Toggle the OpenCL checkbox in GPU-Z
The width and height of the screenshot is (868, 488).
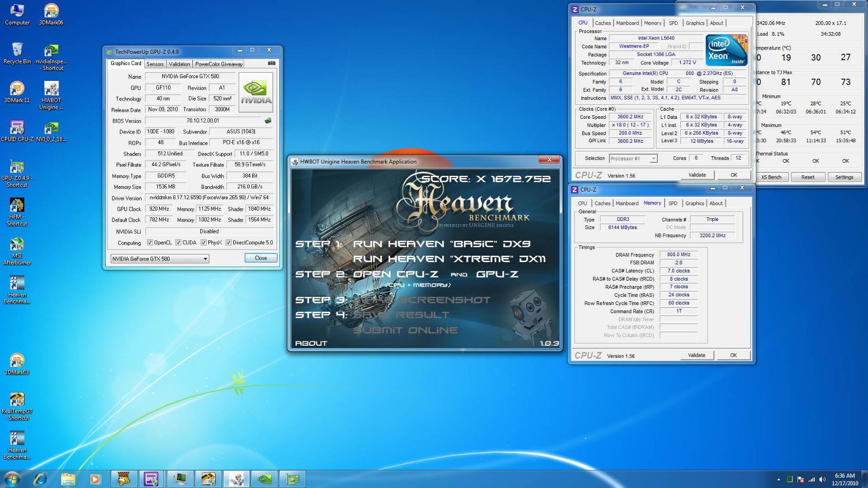[x=150, y=243]
